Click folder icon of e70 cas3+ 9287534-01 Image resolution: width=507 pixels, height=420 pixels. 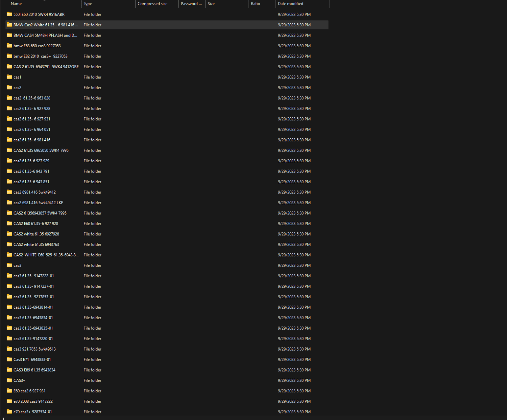(9, 412)
